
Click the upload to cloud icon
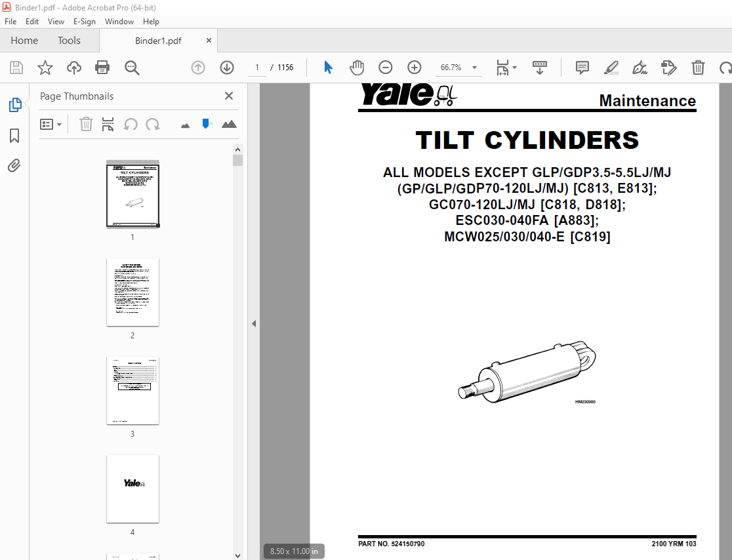[73, 68]
